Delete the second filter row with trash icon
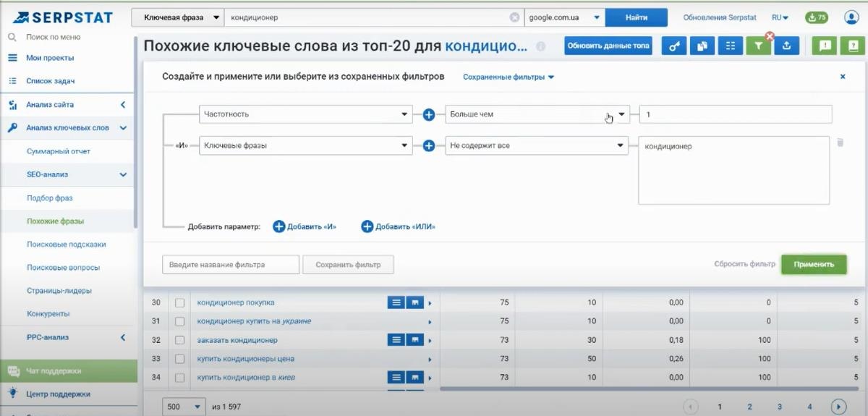 (840, 143)
